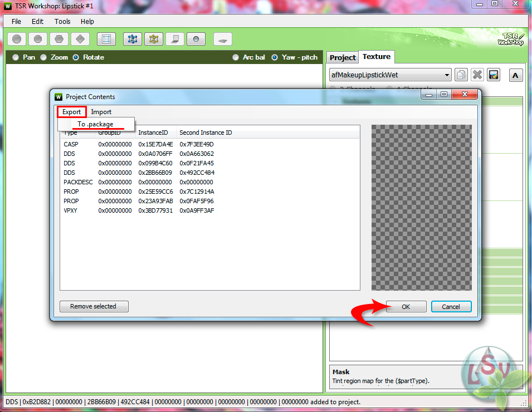Screen dimensions: 532x412
Task: Open the afMakeupLipstickWet dropdown
Action: click(390, 75)
